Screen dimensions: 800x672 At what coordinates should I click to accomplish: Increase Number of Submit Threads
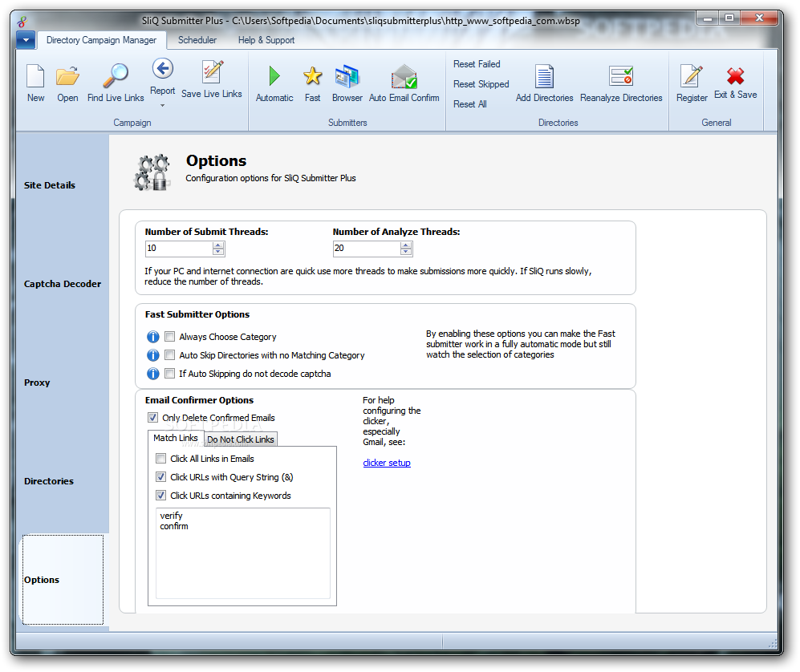coord(218,245)
